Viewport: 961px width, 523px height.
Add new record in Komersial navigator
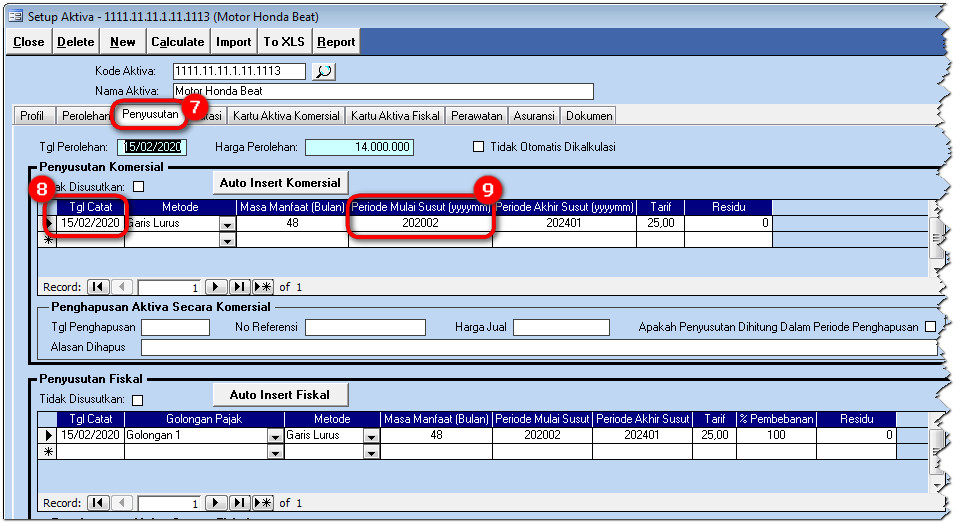tap(264, 287)
